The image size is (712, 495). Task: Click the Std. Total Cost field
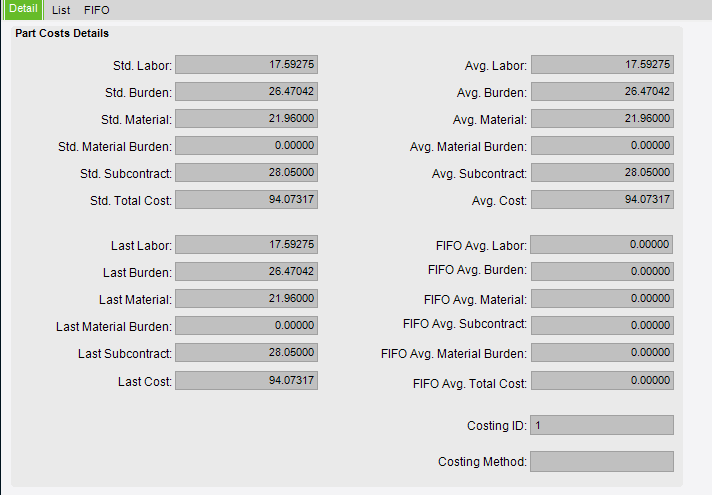247,199
